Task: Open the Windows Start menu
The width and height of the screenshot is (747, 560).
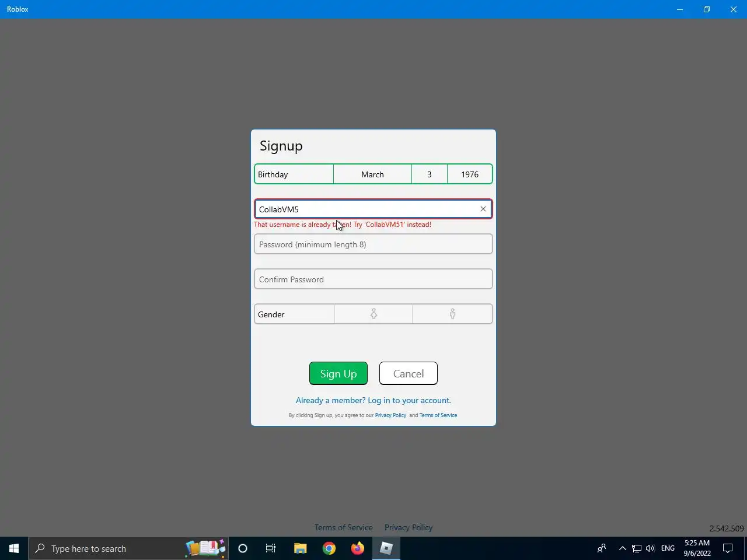Action: pyautogui.click(x=14, y=548)
